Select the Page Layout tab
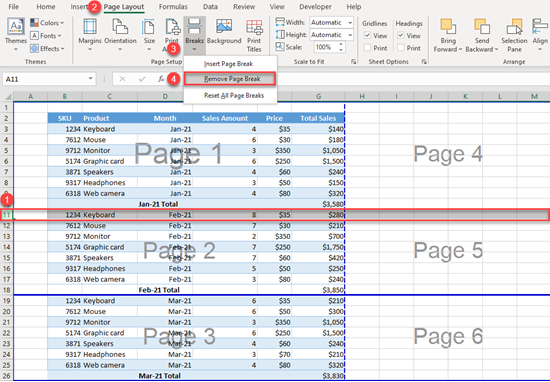This screenshot has height=382, width=550. pyautogui.click(x=123, y=7)
